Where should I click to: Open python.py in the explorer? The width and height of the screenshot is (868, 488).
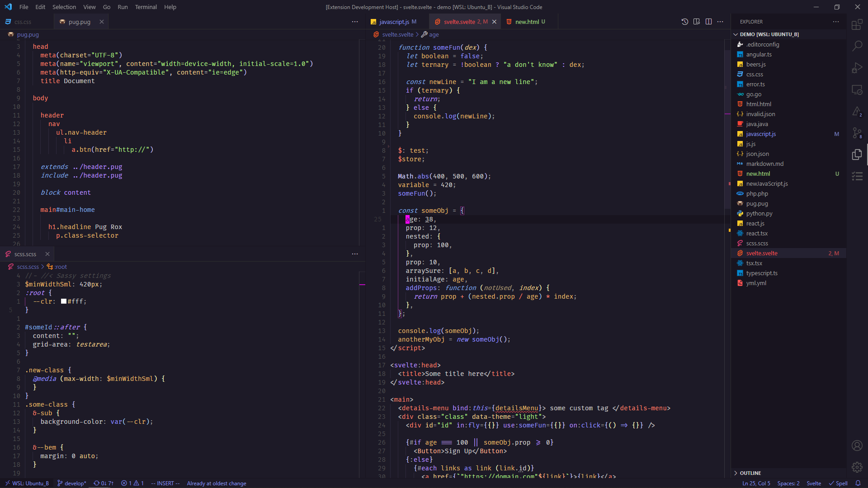[759, 213]
